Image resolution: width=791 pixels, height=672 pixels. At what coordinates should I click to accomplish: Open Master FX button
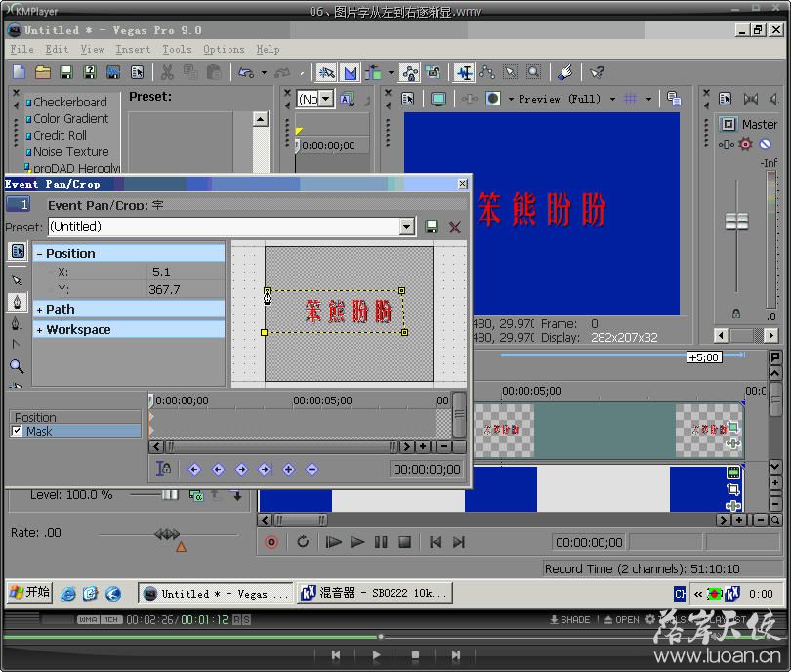point(745,145)
